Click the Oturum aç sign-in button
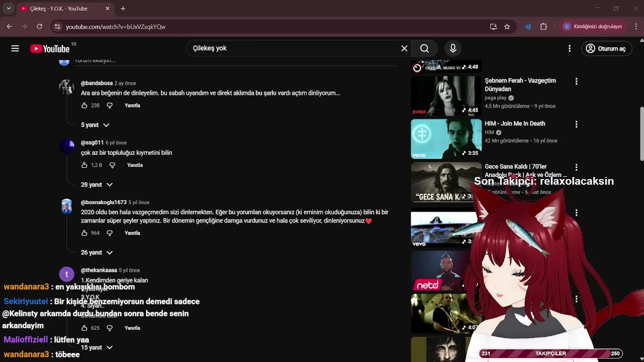The height and width of the screenshot is (362, 644). tap(606, 48)
